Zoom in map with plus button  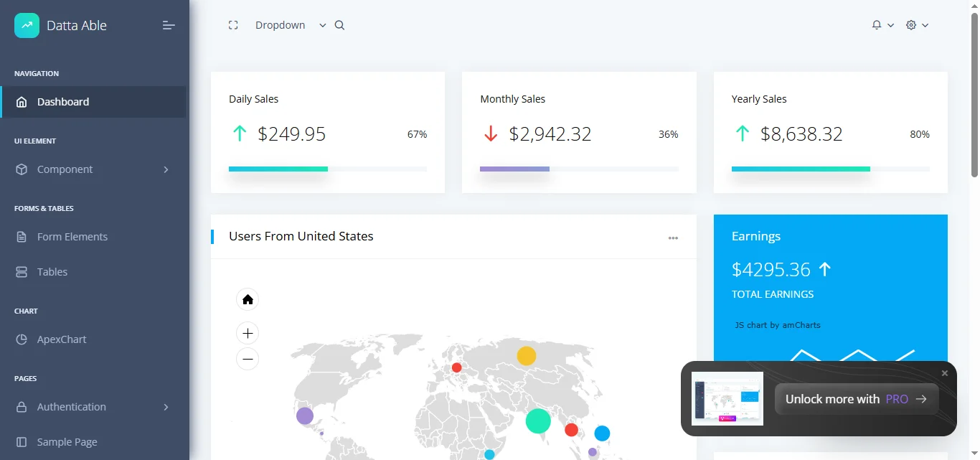pyautogui.click(x=248, y=333)
